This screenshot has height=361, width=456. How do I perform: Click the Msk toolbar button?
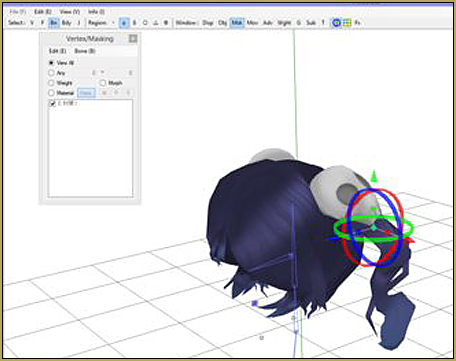237,23
